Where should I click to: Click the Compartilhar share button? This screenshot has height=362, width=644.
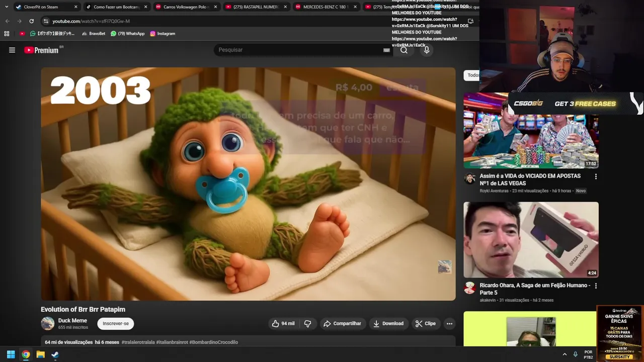[x=342, y=323]
